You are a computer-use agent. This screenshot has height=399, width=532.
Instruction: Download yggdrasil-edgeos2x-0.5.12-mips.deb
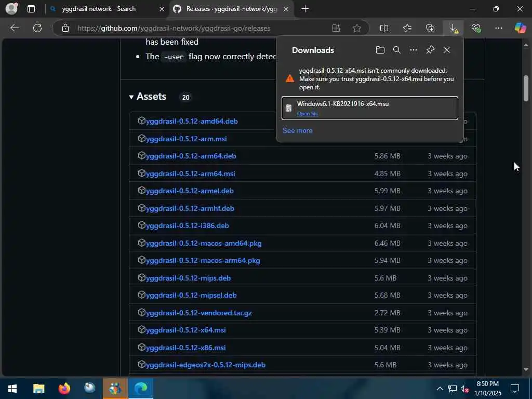click(x=206, y=365)
